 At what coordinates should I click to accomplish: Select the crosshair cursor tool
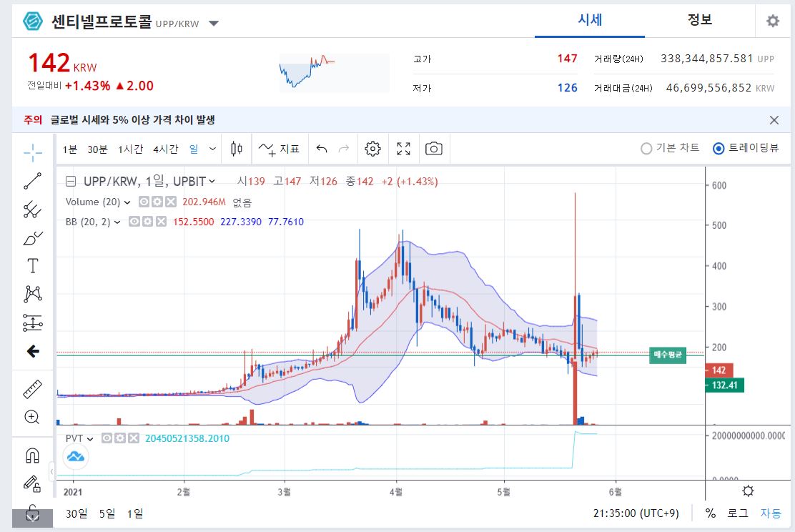32,152
